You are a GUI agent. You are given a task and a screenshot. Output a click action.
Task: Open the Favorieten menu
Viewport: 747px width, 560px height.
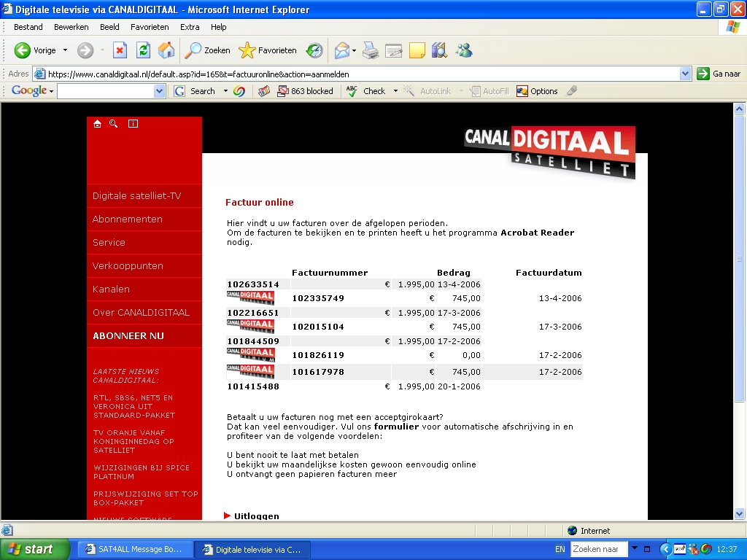(150, 27)
